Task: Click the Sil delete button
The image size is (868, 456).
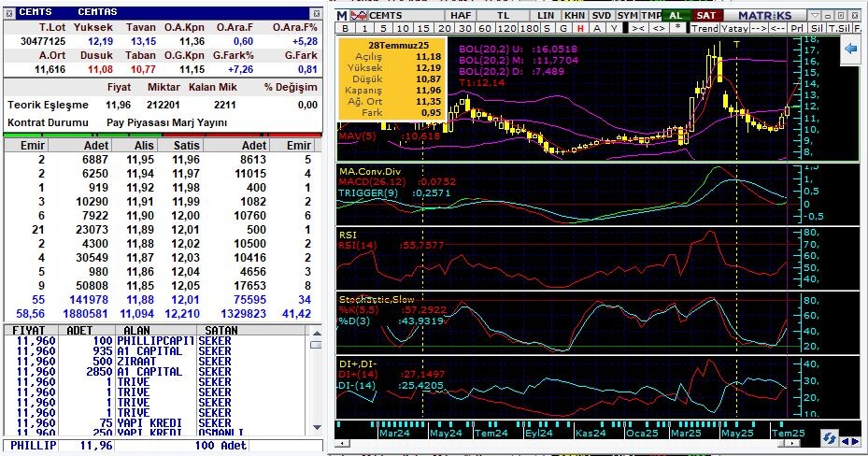Action: click(817, 28)
